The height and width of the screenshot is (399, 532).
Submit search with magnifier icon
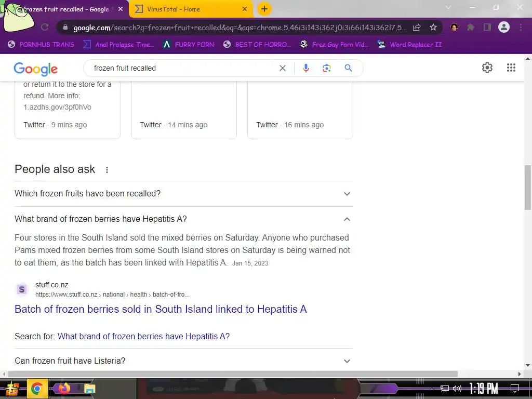348,68
